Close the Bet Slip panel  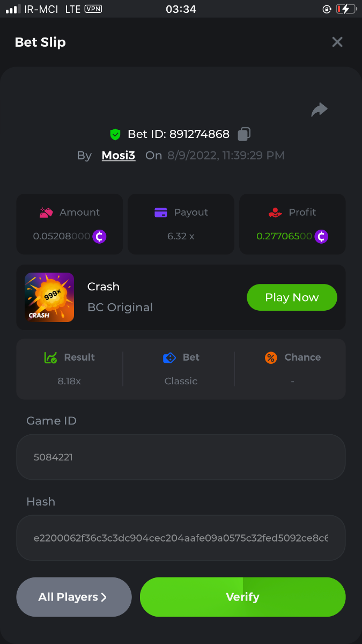tap(337, 42)
